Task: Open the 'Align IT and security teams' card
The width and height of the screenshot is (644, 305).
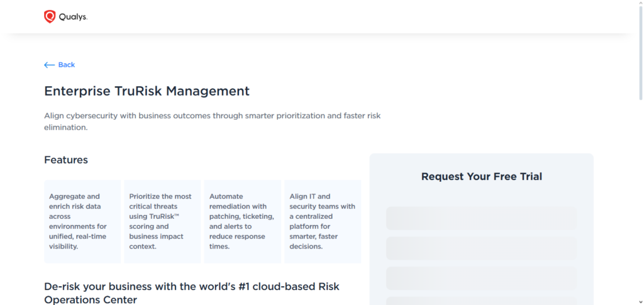Action: (323, 221)
